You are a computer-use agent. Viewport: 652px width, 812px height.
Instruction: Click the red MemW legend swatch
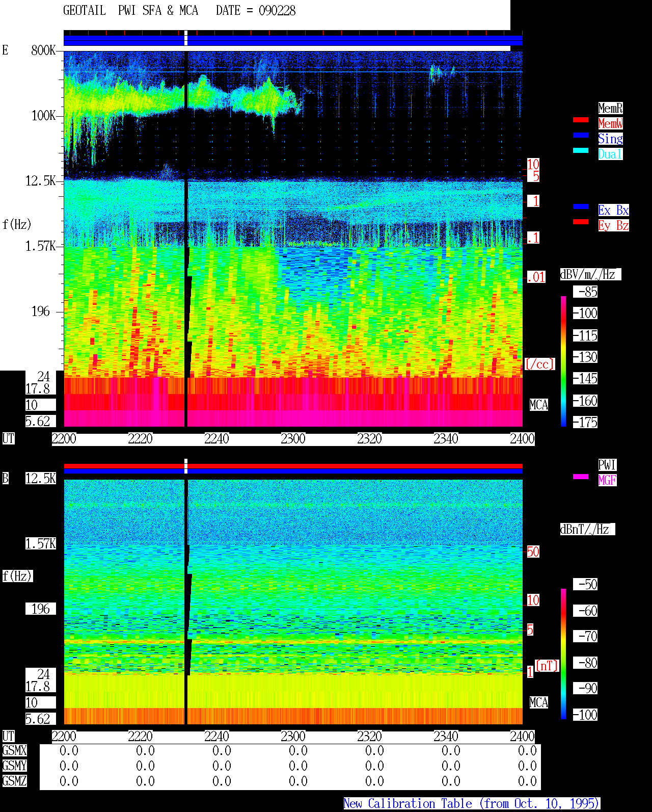tap(581, 120)
